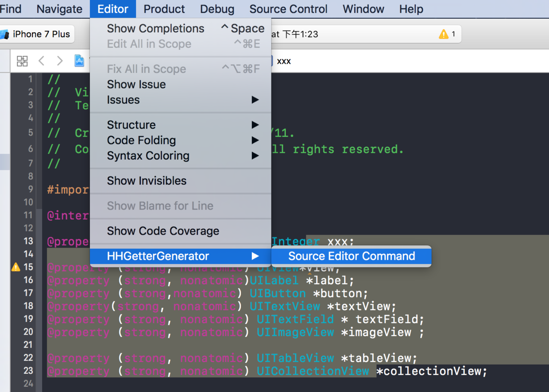This screenshot has width=549, height=392.
Task: Expand the Code Folding submenu
Action: coord(181,140)
